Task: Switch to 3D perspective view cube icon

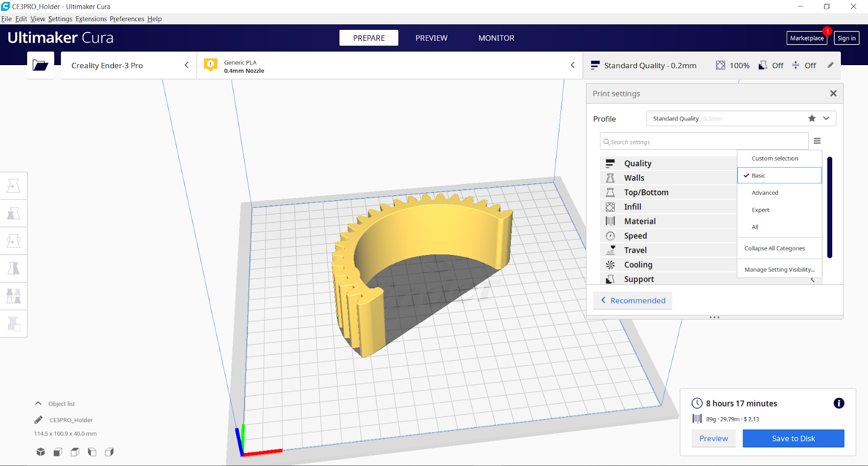Action: click(41, 452)
